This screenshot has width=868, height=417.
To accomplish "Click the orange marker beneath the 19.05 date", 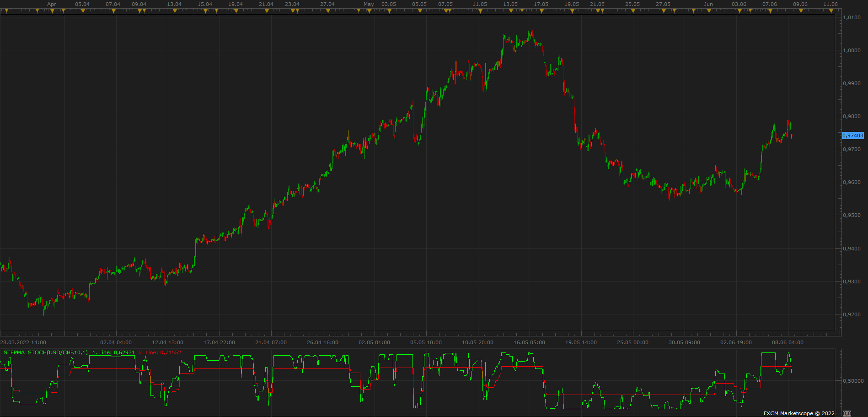I will [572, 11].
